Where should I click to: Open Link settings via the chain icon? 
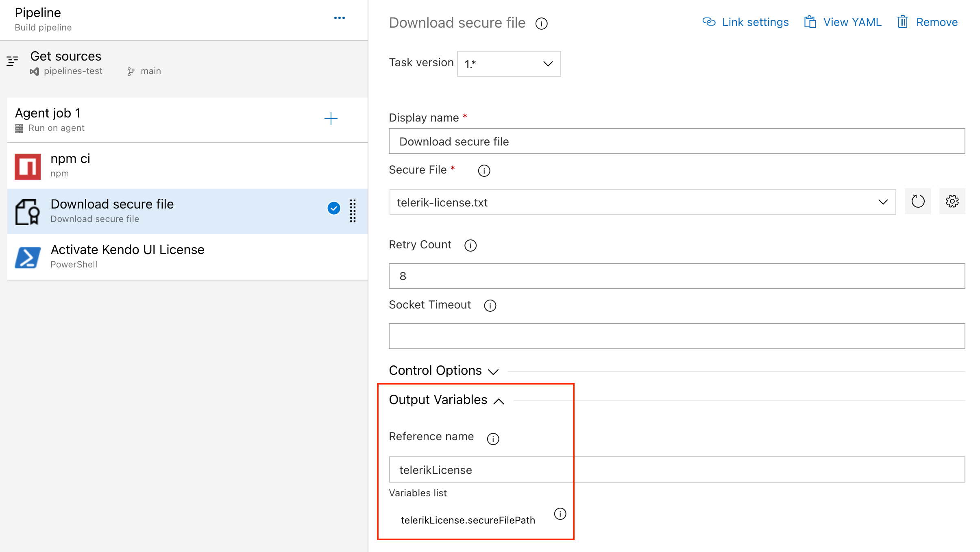(x=709, y=22)
